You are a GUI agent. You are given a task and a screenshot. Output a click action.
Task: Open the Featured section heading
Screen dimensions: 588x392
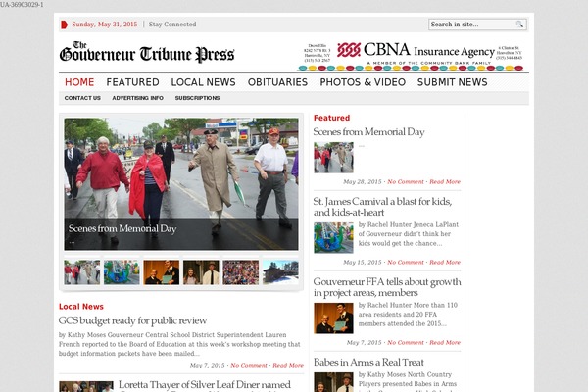(x=331, y=118)
